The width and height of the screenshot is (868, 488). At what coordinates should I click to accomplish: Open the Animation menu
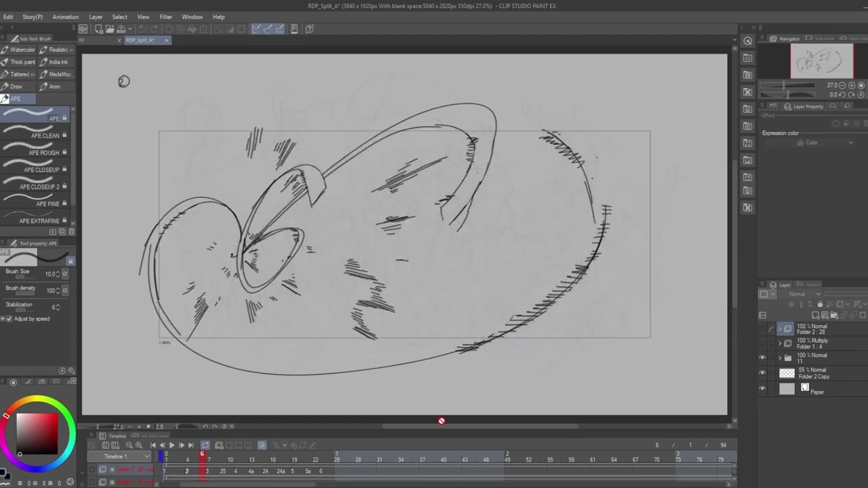point(66,17)
